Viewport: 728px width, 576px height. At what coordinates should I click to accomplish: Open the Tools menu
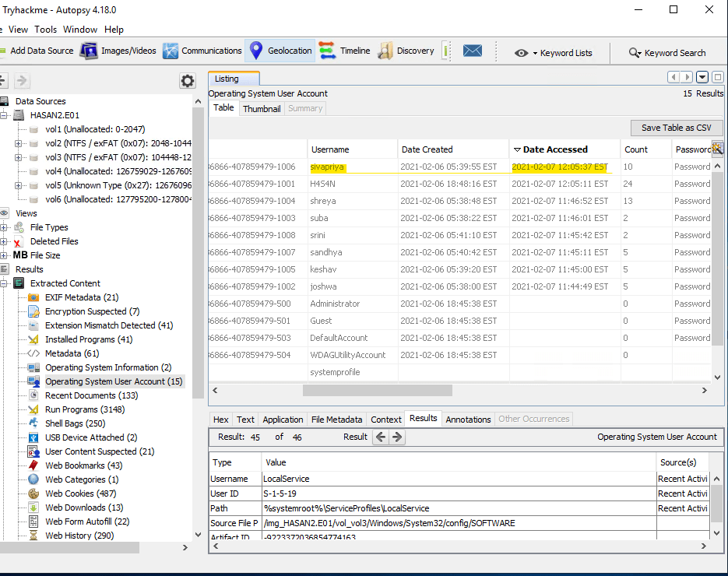tap(45, 29)
